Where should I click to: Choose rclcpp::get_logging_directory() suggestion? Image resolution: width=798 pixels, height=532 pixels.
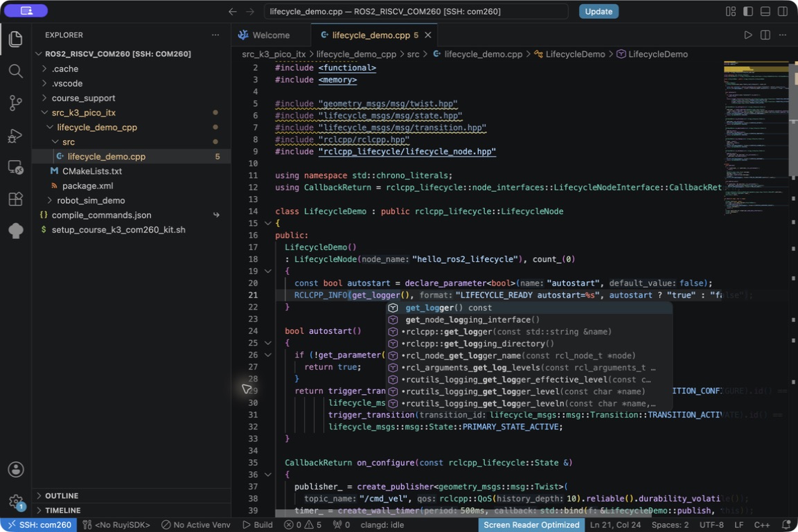(529, 344)
